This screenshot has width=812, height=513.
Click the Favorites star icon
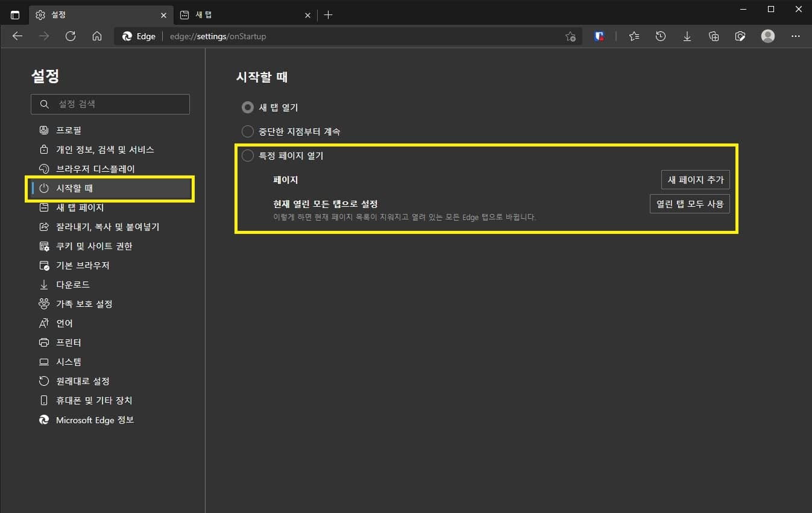point(634,36)
